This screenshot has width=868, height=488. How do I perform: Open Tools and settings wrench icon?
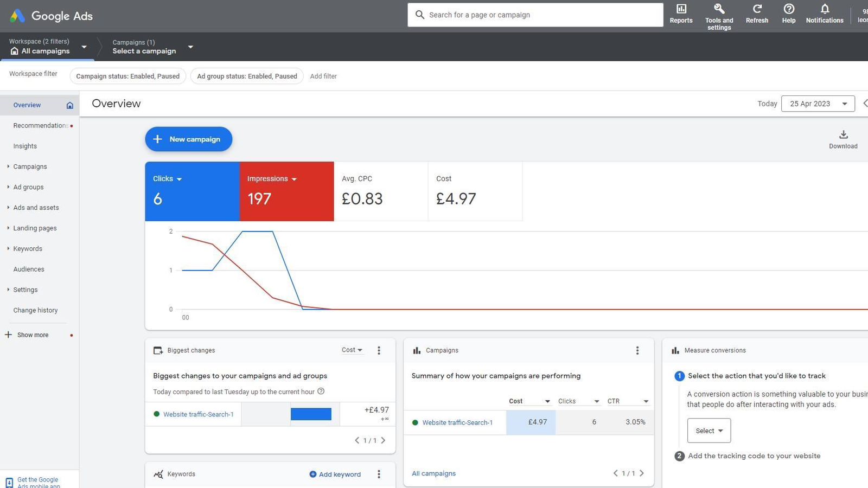coord(719,9)
